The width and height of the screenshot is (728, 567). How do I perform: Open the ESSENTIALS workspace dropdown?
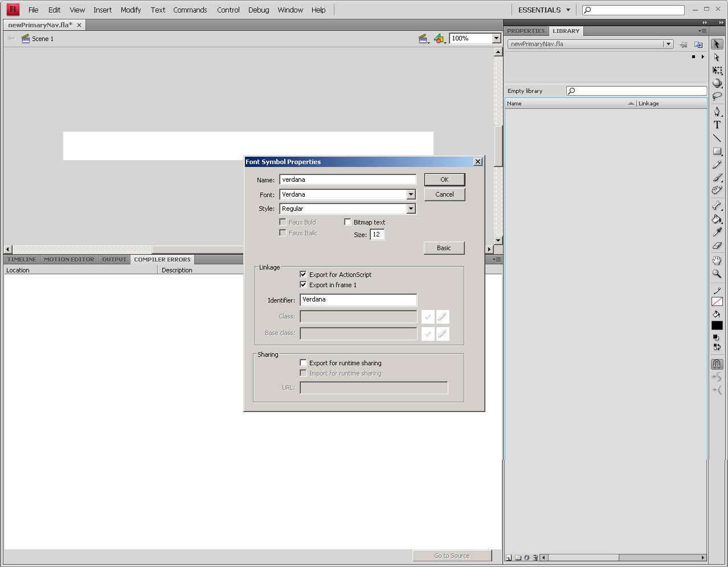pyautogui.click(x=544, y=10)
